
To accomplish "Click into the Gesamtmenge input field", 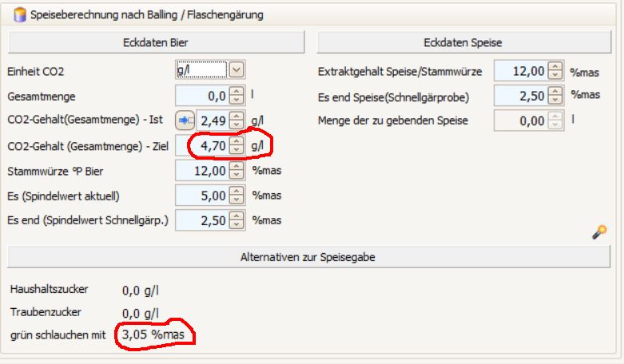I will pyautogui.click(x=202, y=96).
